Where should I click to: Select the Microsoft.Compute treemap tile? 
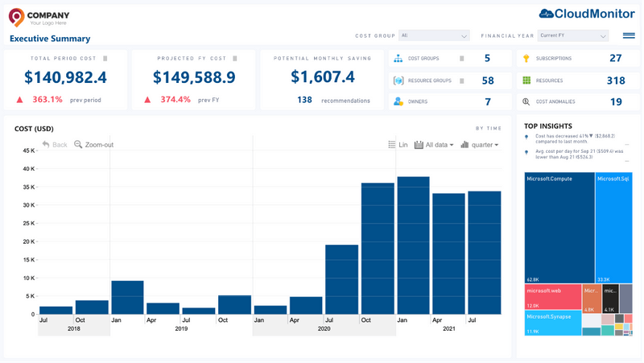click(x=559, y=228)
